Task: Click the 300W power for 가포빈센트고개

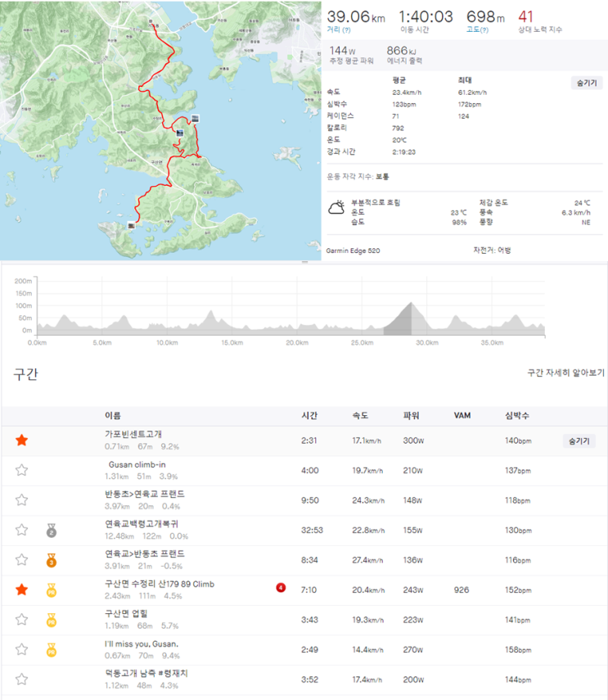Action: click(413, 440)
